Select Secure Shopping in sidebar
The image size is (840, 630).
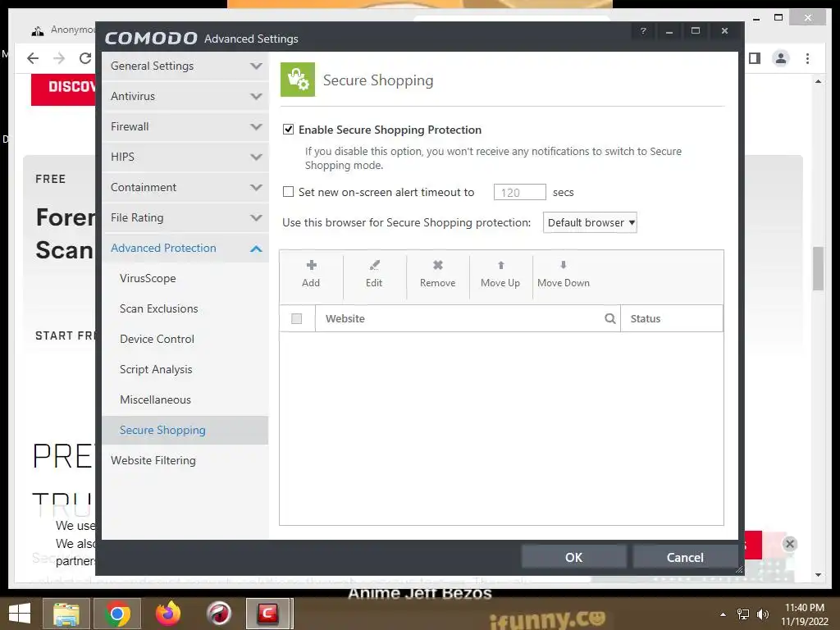[185, 430]
